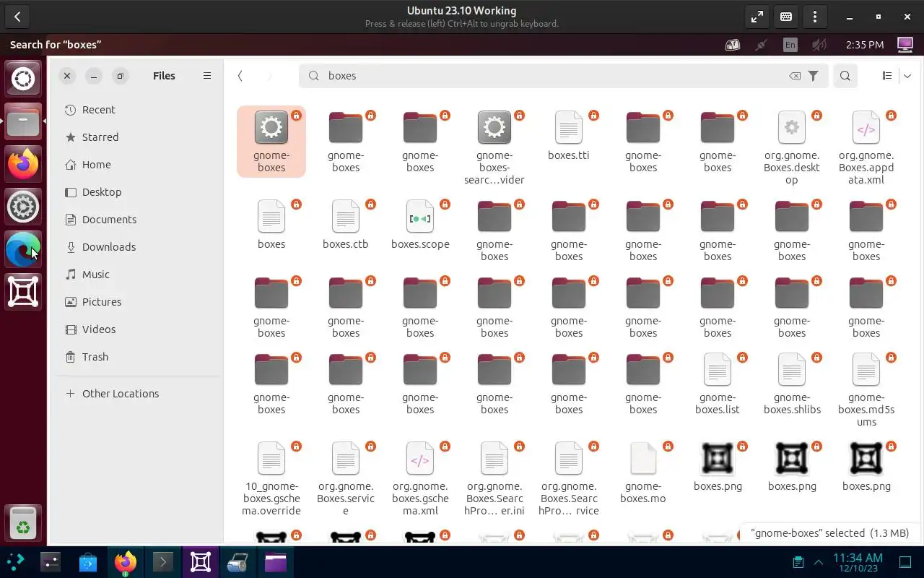
Task: Click the gear app in the Ubuntu dock
Action: pyautogui.click(x=23, y=207)
